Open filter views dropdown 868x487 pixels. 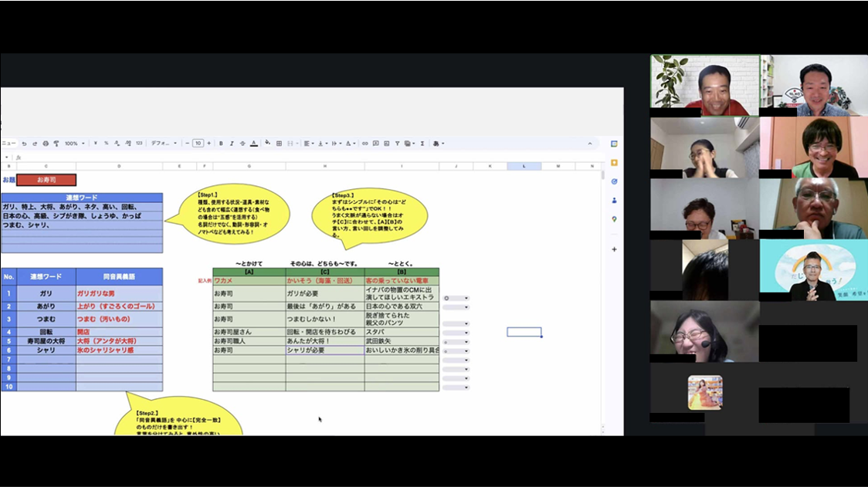coord(409,144)
